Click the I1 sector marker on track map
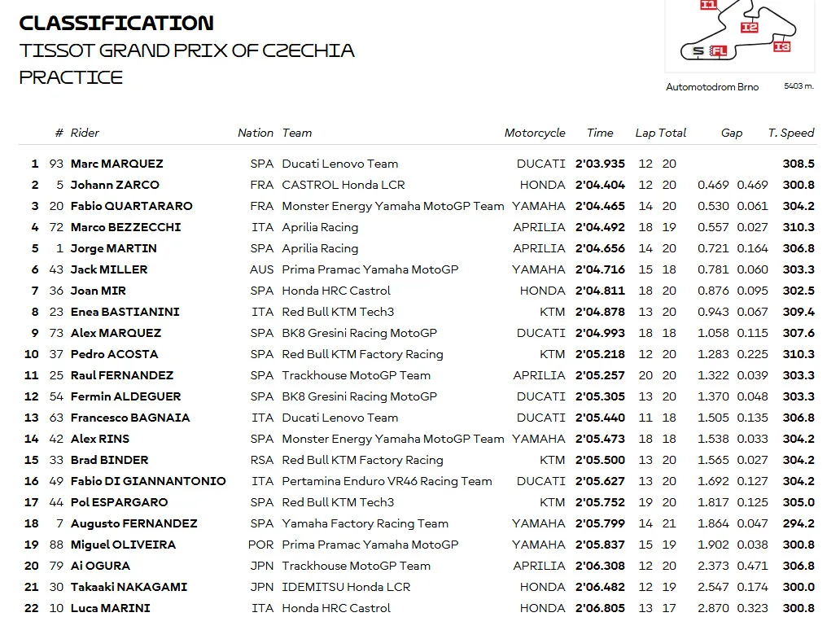 coord(708,4)
